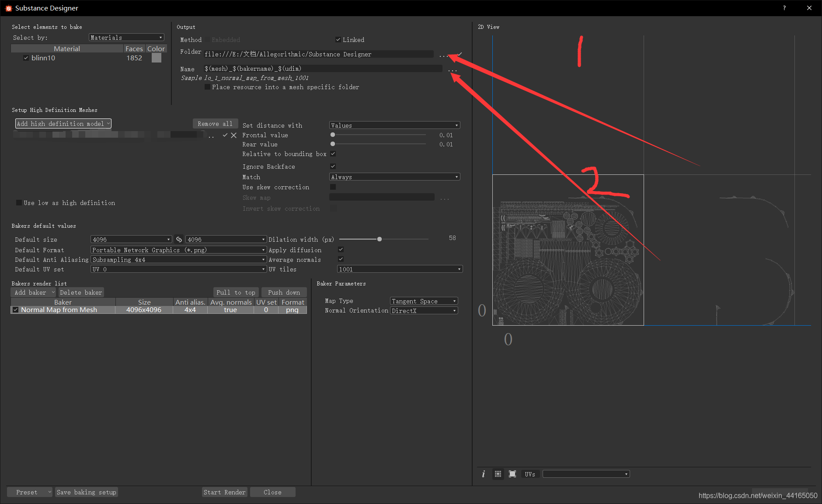Toggle the chain link between size fields
822x504 pixels.
pyautogui.click(x=179, y=240)
